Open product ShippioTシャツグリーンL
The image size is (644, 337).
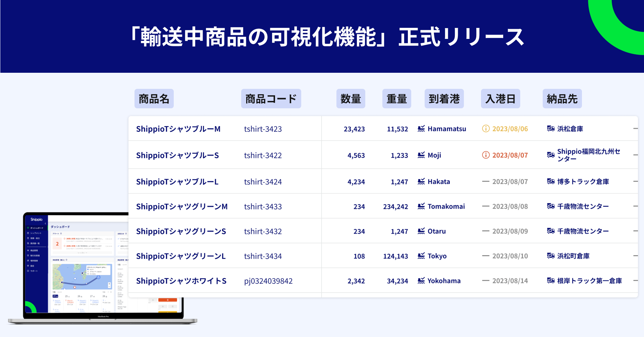click(x=181, y=257)
